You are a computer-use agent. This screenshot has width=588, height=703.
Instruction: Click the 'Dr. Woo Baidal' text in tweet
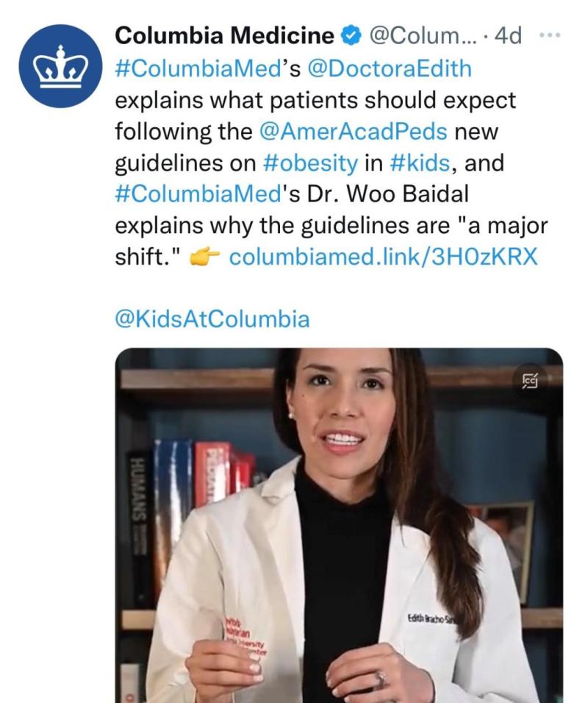point(387,195)
